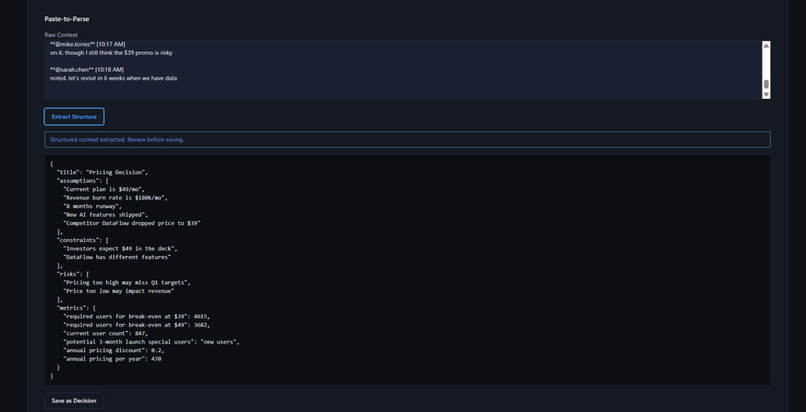This screenshot has height=412, width=806.
Task: Click the @mike.torres 10:17 AM message header
Action: click(87, 44)
